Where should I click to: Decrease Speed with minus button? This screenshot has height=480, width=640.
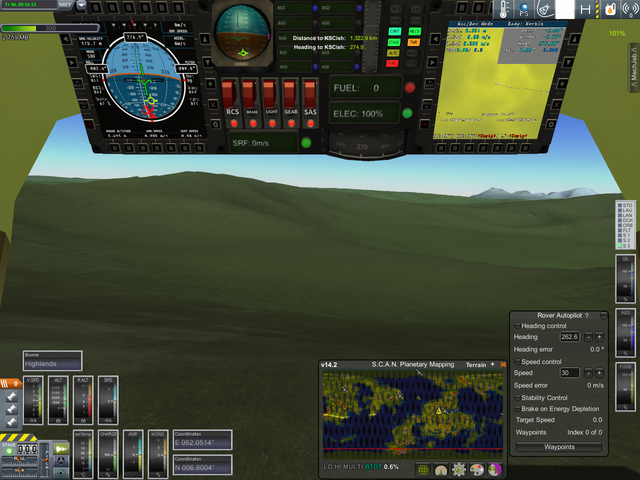tap(588, 373)
